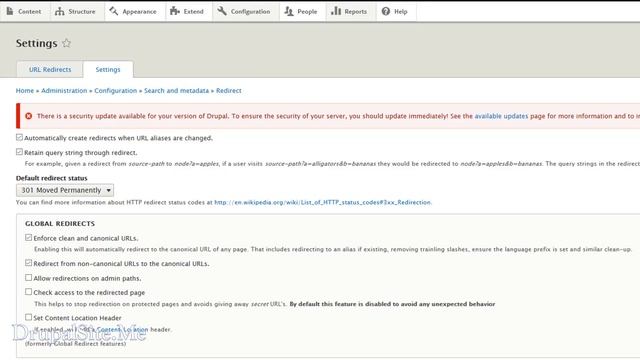Add Settings page to shortcuts star
The width and height of the screenshot is (640, 360).
pyautogui.click(x=67, y=43)
